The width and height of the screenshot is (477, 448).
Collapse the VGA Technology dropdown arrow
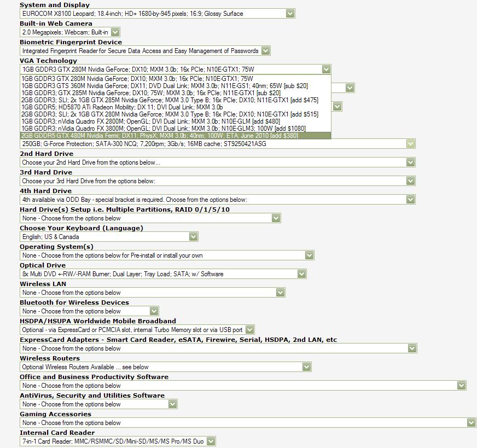pyautogui.click(x=326, y=69)
